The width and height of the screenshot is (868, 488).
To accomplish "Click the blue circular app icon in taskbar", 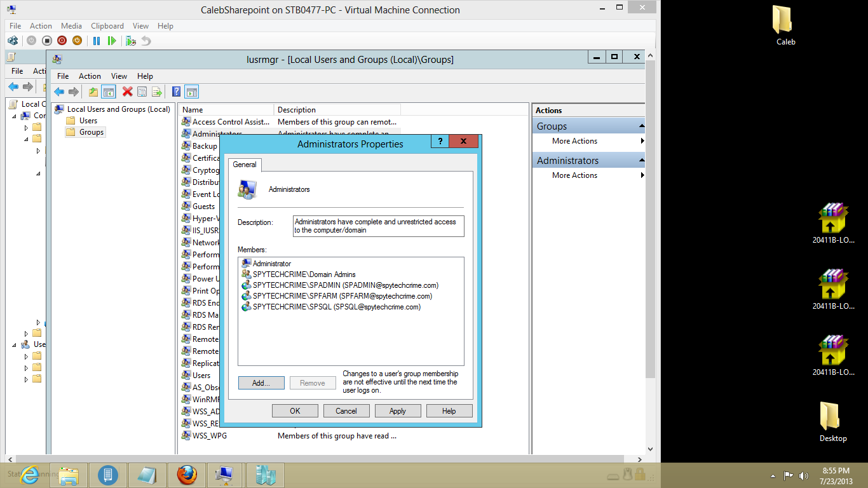I will tap(108, 474).
